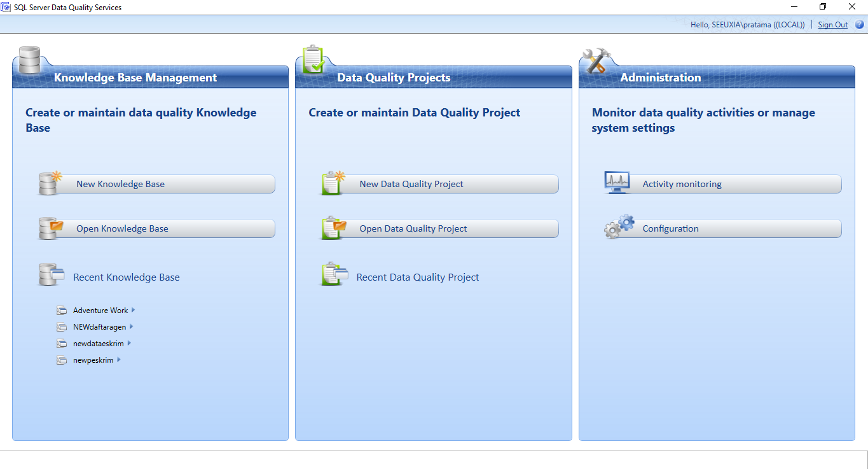Click the Data Quality Projects clipboard header icon

click(x=313, y=60)
